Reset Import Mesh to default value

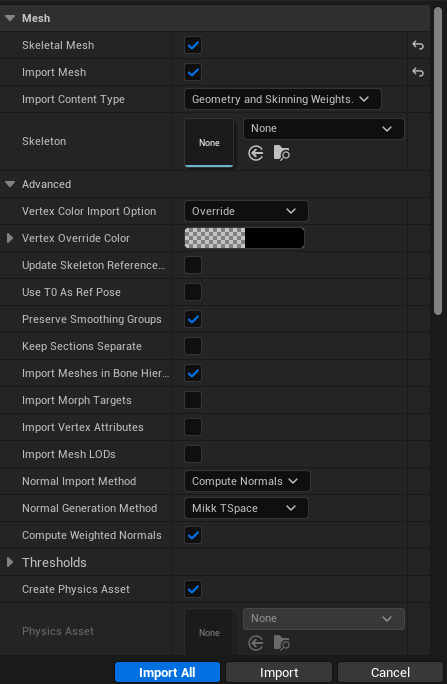coord(418,72)
